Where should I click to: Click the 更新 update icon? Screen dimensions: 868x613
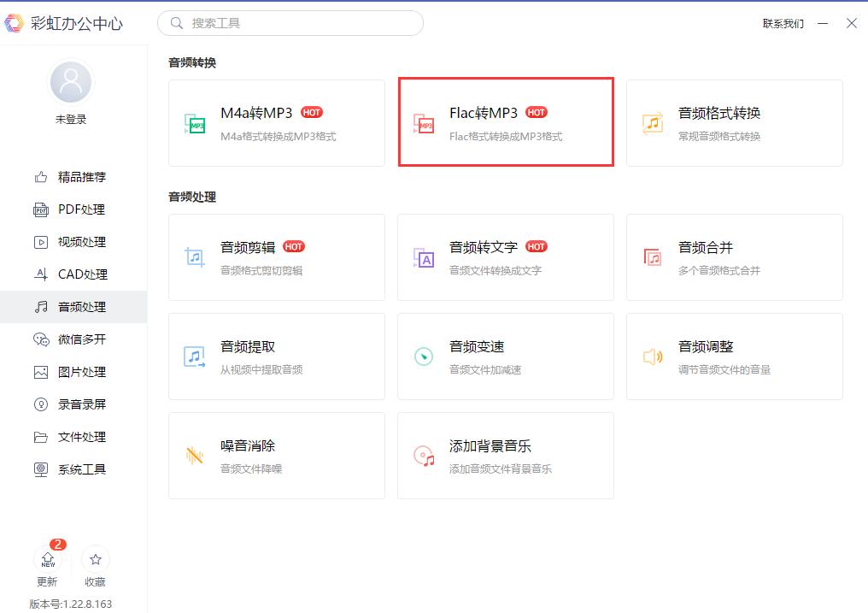(x=48, y=567)
